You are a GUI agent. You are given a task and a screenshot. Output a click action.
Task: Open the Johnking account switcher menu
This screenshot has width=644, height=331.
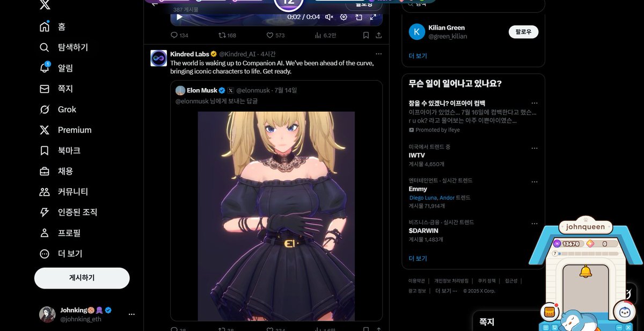pos(131,314)
